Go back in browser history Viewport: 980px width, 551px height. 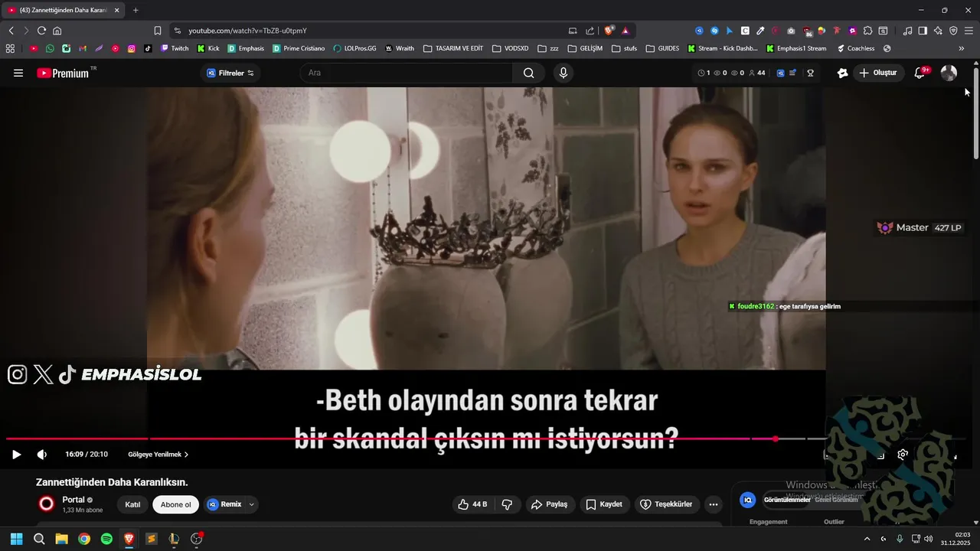point(11,31)
